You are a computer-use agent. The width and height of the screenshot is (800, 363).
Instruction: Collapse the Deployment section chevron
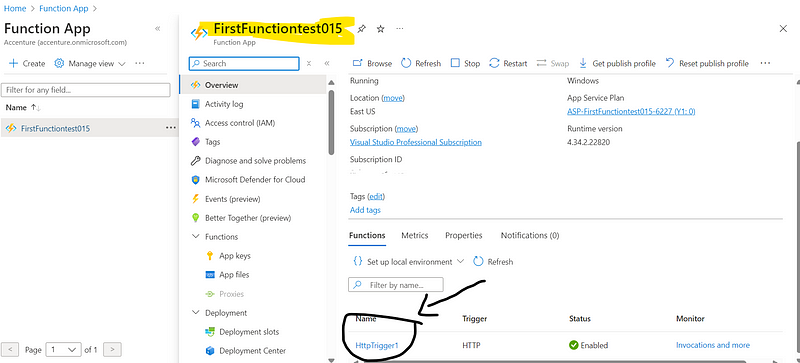195,313
